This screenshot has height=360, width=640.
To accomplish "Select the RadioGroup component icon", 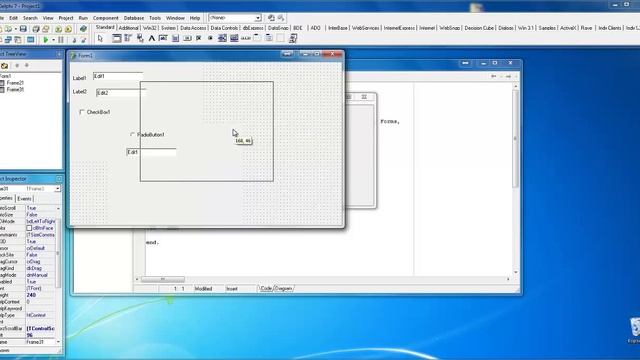I will click(269, 38).
